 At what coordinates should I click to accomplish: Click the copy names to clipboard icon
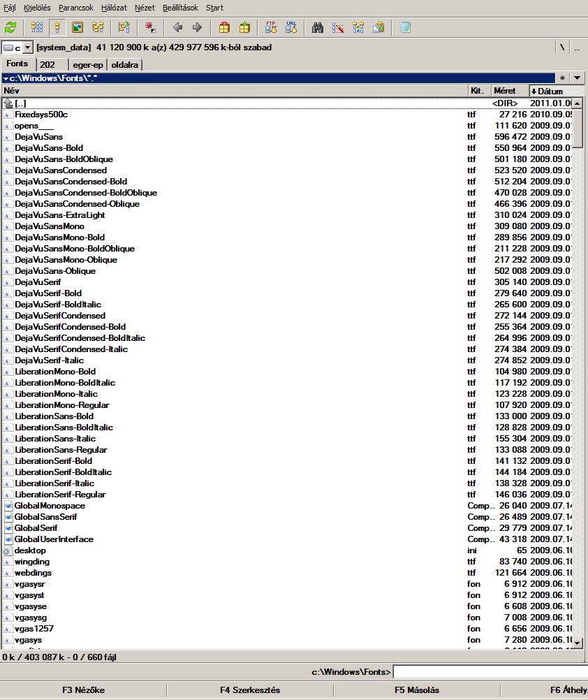pos(378,28)
